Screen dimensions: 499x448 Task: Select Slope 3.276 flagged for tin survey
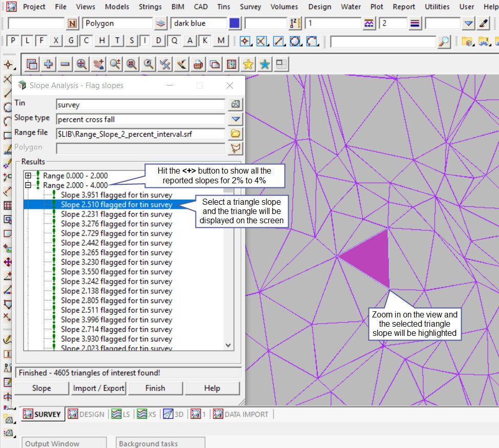coord(116,224)
